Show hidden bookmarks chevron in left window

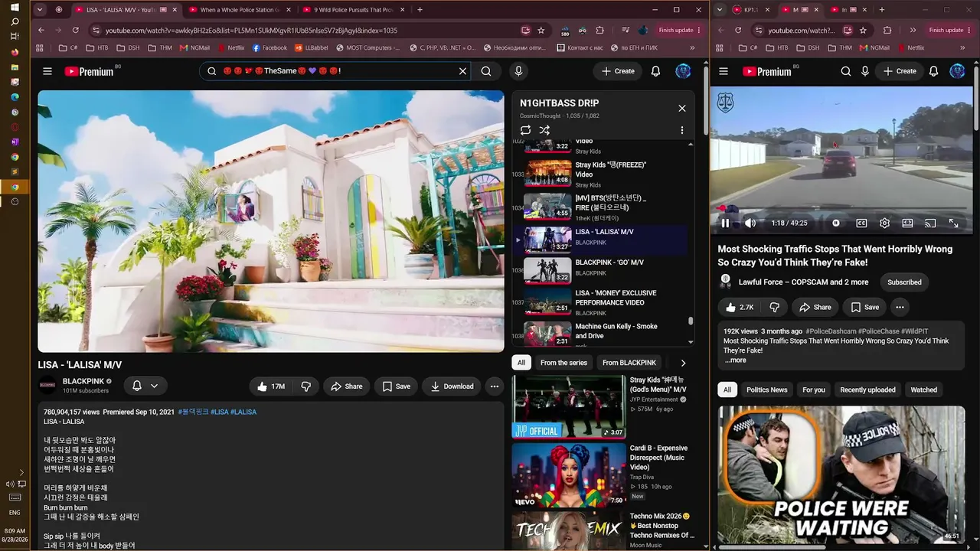coord(692,48)
